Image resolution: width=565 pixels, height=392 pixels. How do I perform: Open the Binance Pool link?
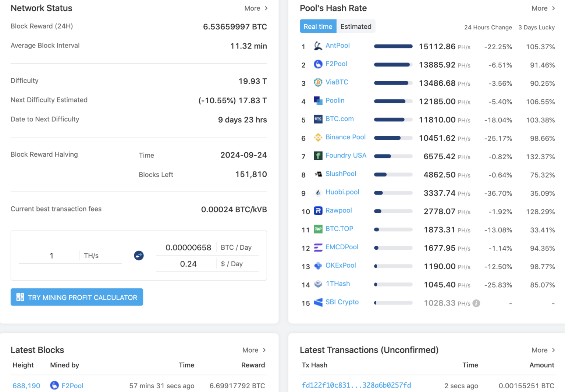(345, 137)
